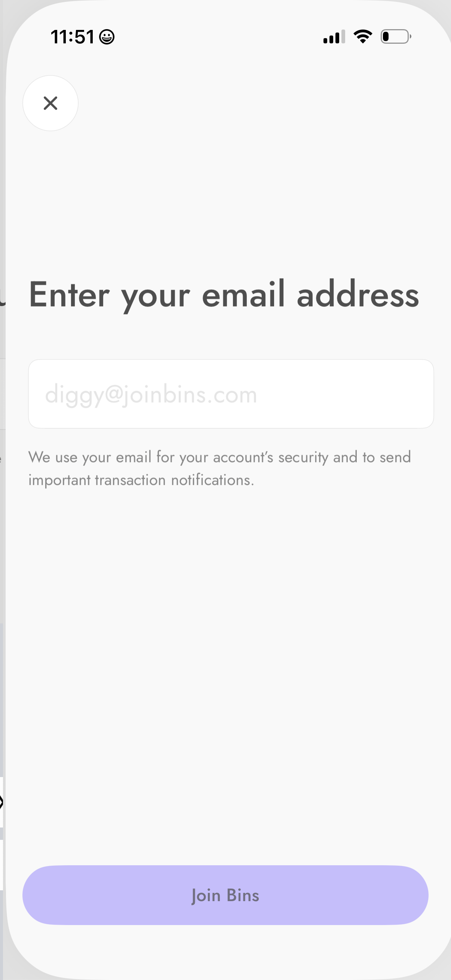The image size is (451, 980).
Task: Tap the battery level icon
Action: [x=395, y=37]
